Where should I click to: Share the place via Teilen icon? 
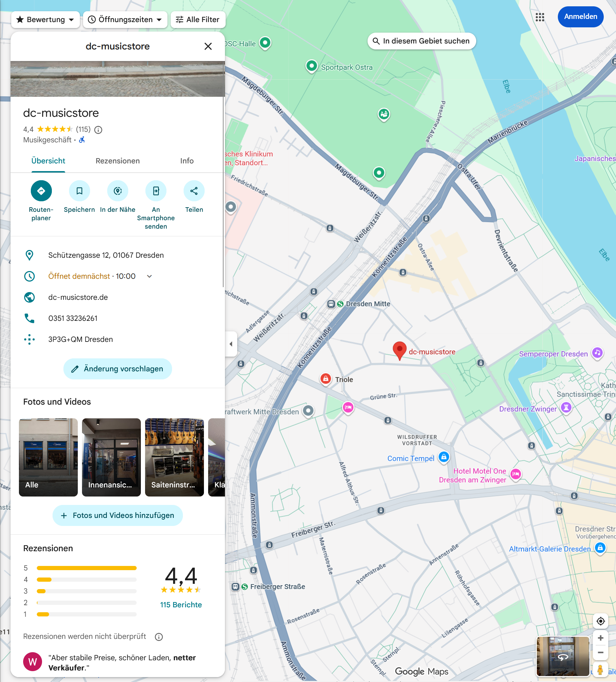194,191
